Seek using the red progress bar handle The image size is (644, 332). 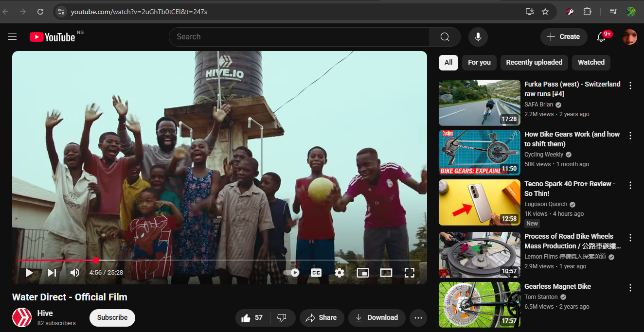click(x=96, y=261)
